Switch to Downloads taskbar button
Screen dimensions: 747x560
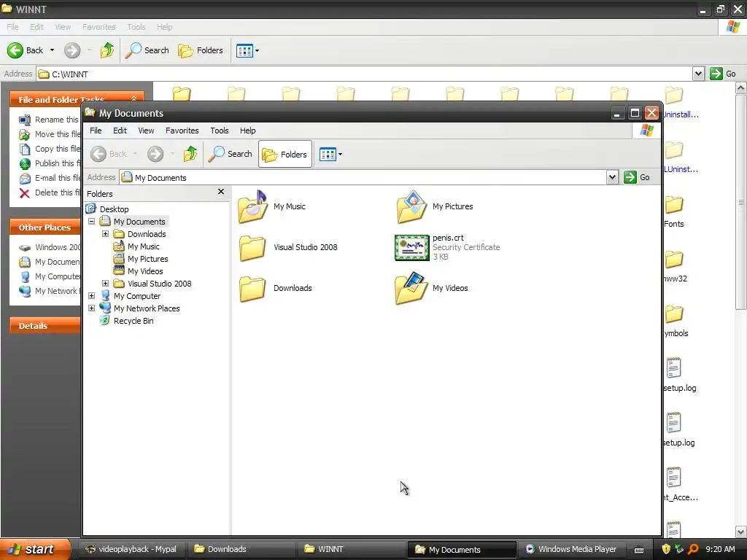(241, 549)
